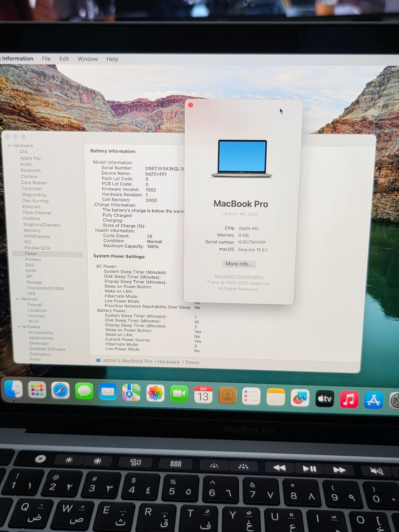Image resolution: width=399 pixels, height=532 pixels.
Task: Select Bluetooth in the sidebar
Action: (31, 170)
